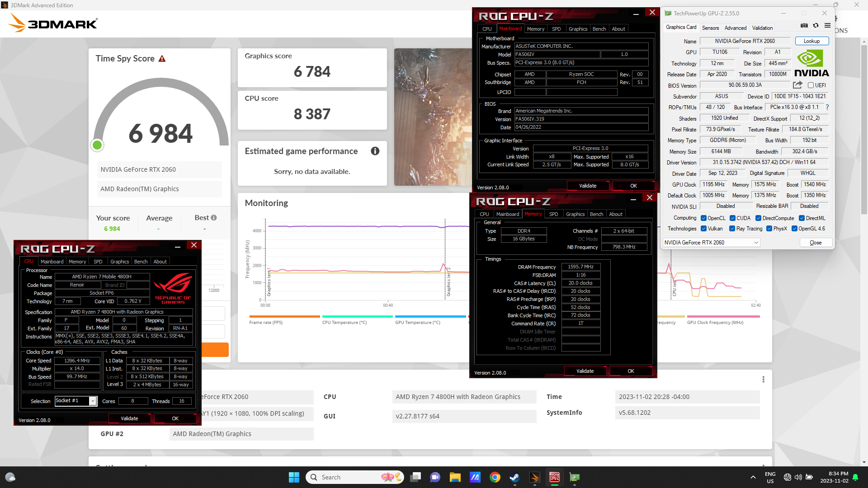Image resolution: width=868 pixels, height=488 pixels.
Task: Open the Socket #1 selection dropdown in CPU-Z
Action: coord(76,401)
